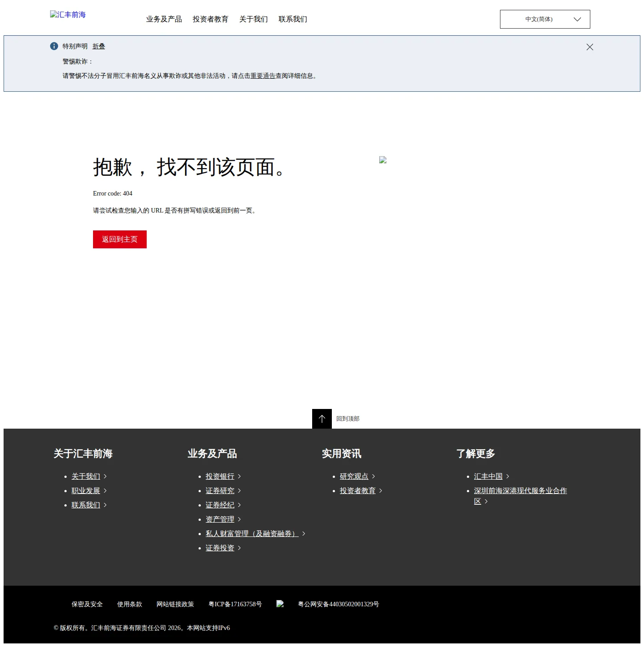Open the 重要通告 link in the notice
Screen dimensions: 644x647
click(263, 76)
